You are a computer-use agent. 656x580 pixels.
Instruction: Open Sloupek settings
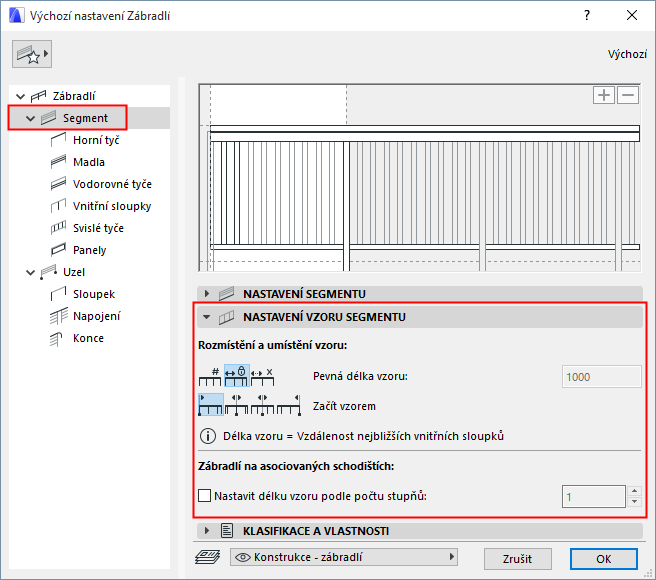(x=94, y=294)
